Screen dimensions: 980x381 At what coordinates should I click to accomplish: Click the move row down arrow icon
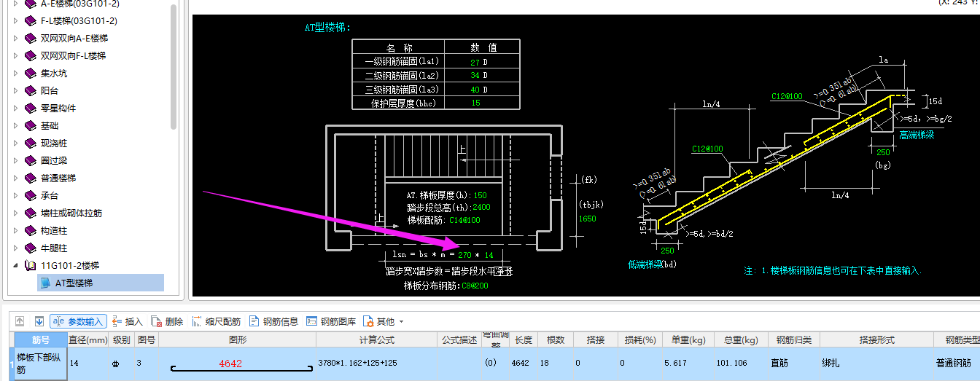[39, 321]
